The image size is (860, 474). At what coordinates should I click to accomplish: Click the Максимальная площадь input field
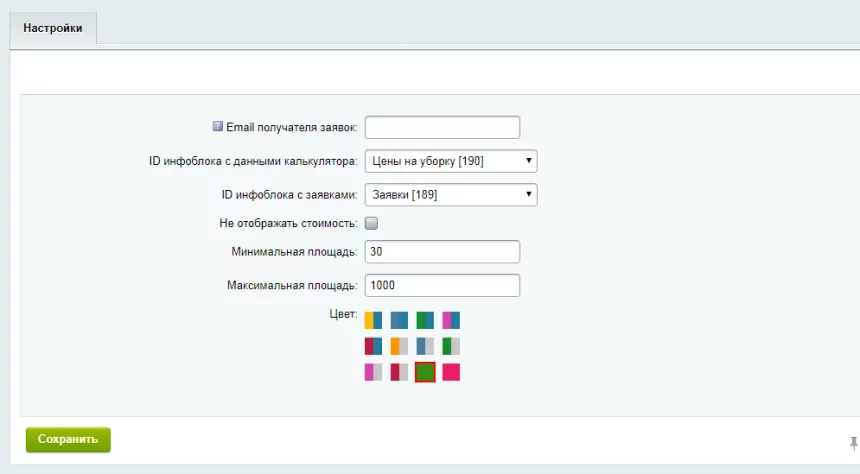pyautogui.click(x=442, y=285)
